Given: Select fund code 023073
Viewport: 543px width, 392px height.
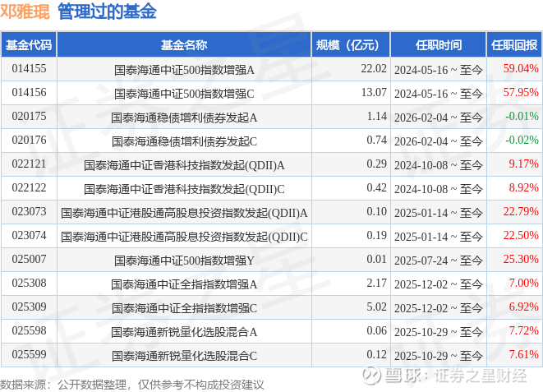Looking at the screenshot, I should (29, 211).
